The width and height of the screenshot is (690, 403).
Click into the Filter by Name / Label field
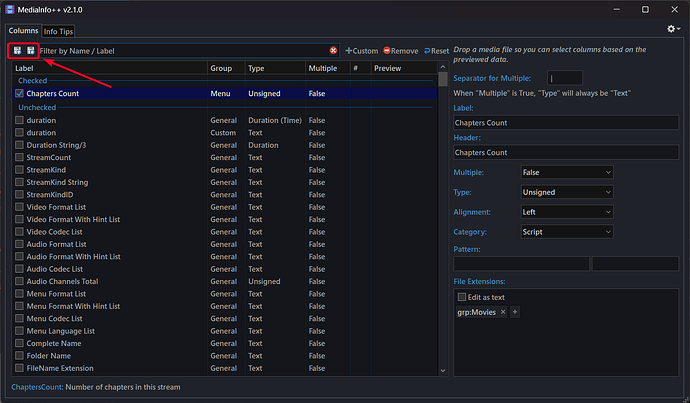click(x=180, y=50)
